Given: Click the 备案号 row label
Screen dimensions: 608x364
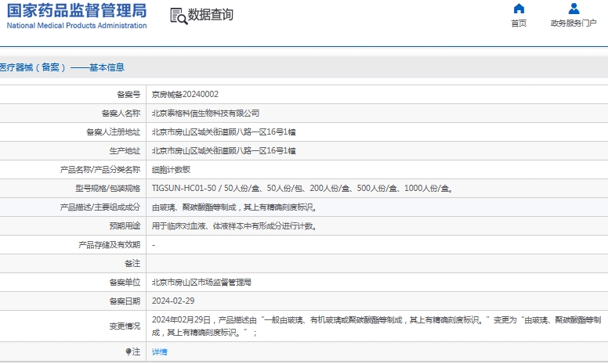Looking at the screenshot, I should (x=128, y=95).
